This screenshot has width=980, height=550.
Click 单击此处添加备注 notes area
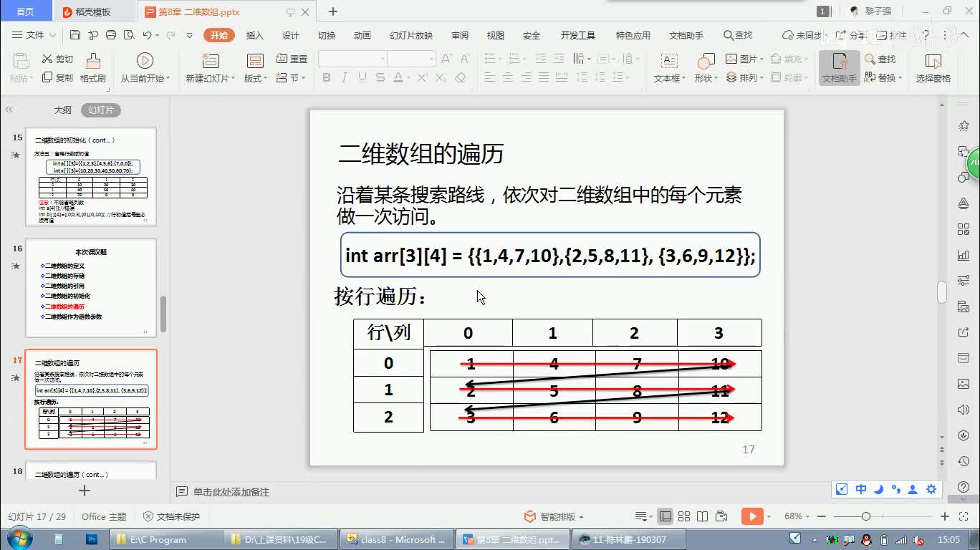(x=231, y=492)
